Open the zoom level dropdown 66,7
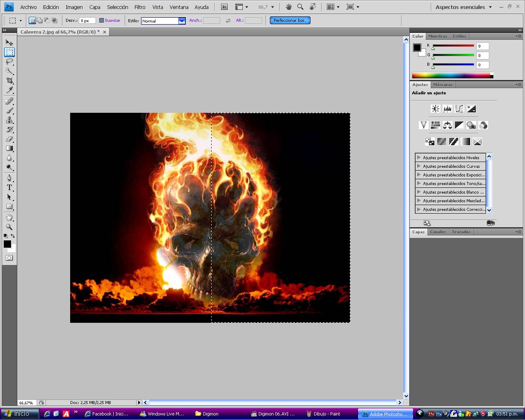525x420 pixels. point(272,7)
